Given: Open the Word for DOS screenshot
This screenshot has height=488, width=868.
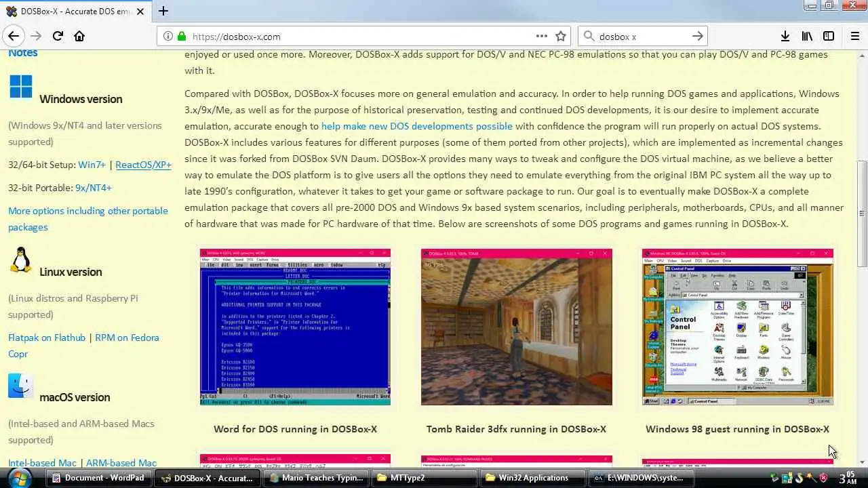Looking at the screenshot, I should [x=295, y=327].
